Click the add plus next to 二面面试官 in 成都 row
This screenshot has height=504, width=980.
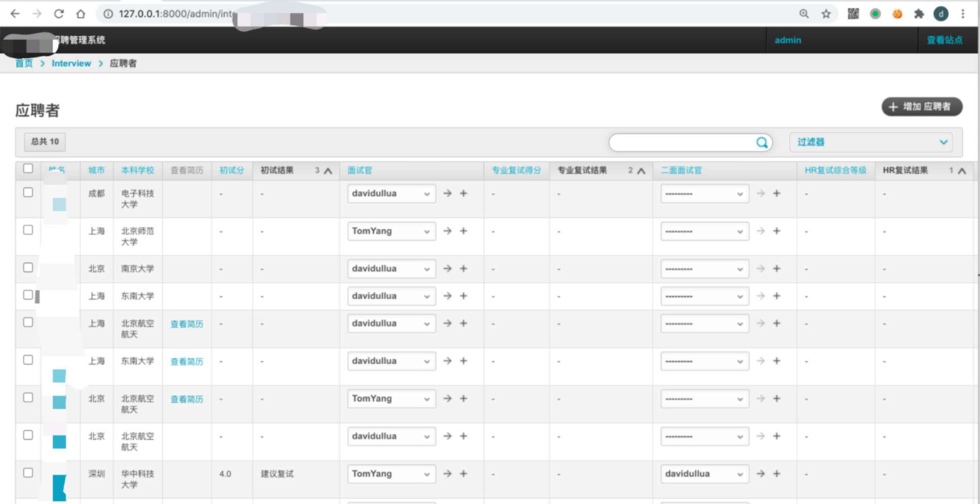click(x=776, y=193)
